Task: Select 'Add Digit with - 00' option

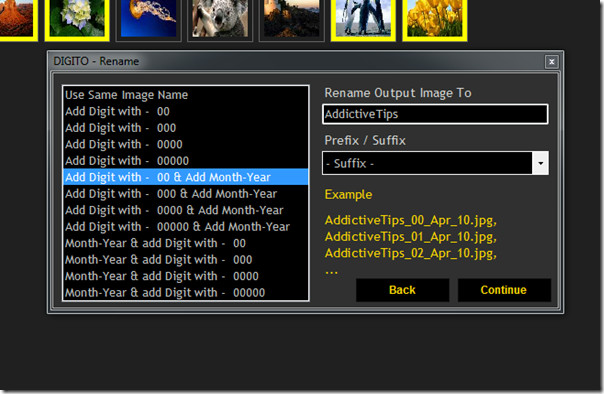Action: coord(185,111)
